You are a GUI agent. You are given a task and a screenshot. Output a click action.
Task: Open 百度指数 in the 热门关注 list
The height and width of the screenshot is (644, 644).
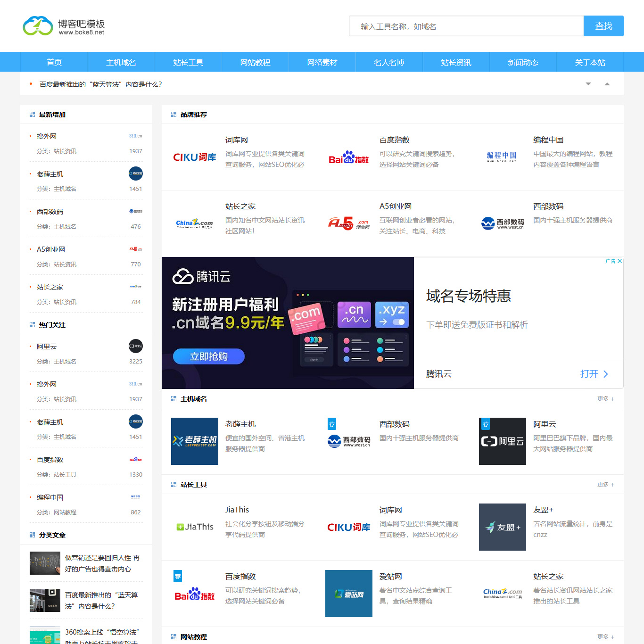pyautogui.click(x=50, y=460)
